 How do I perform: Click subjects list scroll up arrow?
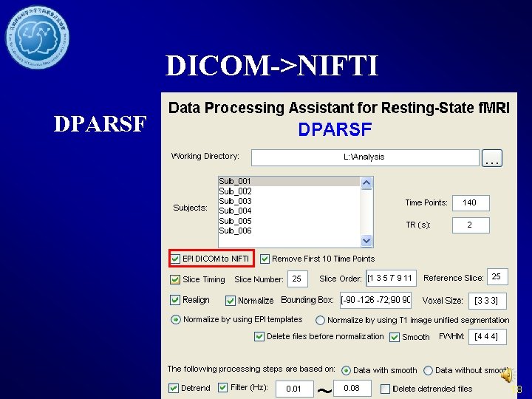pos(366,183)
